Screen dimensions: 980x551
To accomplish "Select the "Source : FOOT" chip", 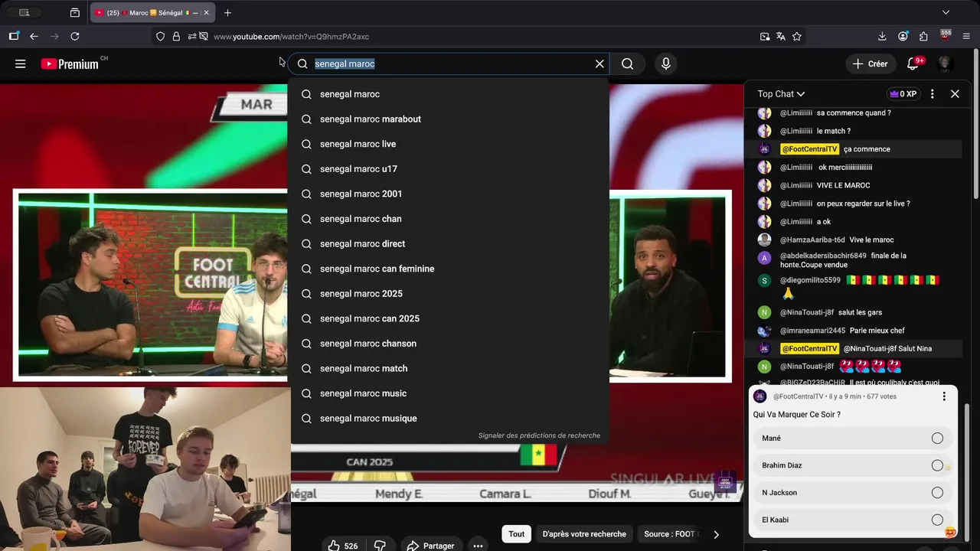I will (669, 534).
